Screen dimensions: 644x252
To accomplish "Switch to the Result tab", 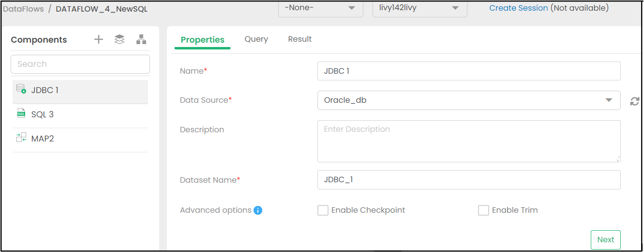I will (300, 39).
